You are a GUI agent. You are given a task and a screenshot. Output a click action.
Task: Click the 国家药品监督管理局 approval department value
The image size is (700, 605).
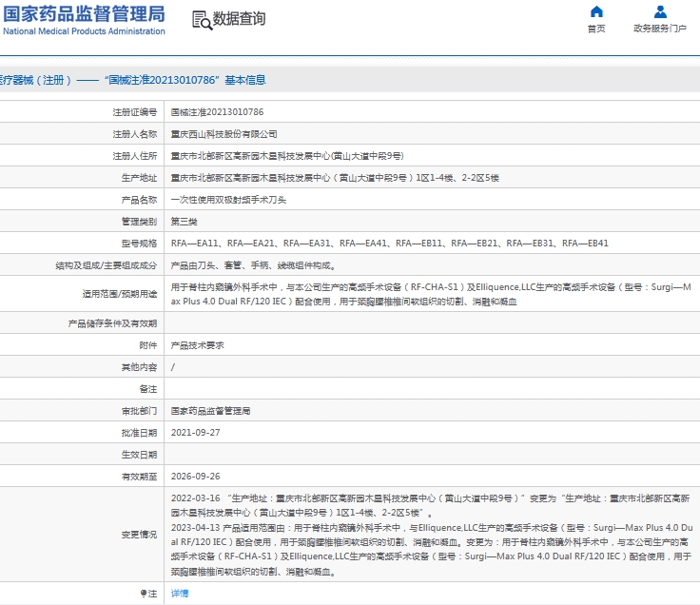click(x=211, y=411)
